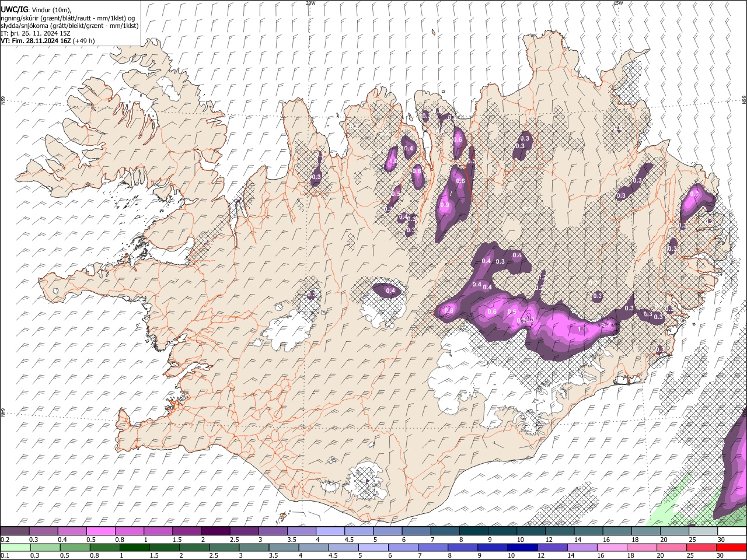Pick the dark mauve 0.2 snow legend swatch
The height and width of the screenshot is (560, 747).
click(15, 531)
